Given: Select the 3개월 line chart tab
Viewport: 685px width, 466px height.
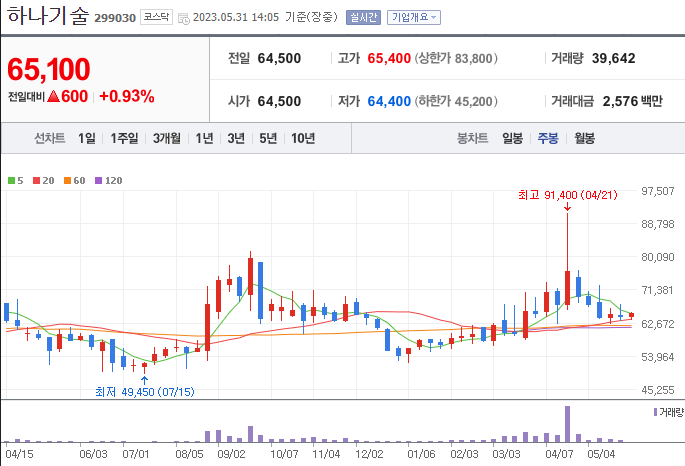Looking at the screenshot, I should (x=166, y=138).
